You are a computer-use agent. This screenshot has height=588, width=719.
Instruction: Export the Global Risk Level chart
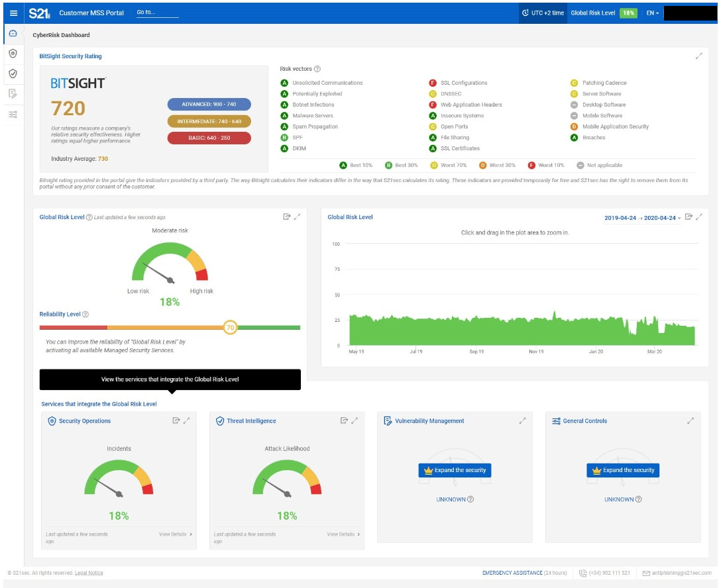[x=689, y=217]
